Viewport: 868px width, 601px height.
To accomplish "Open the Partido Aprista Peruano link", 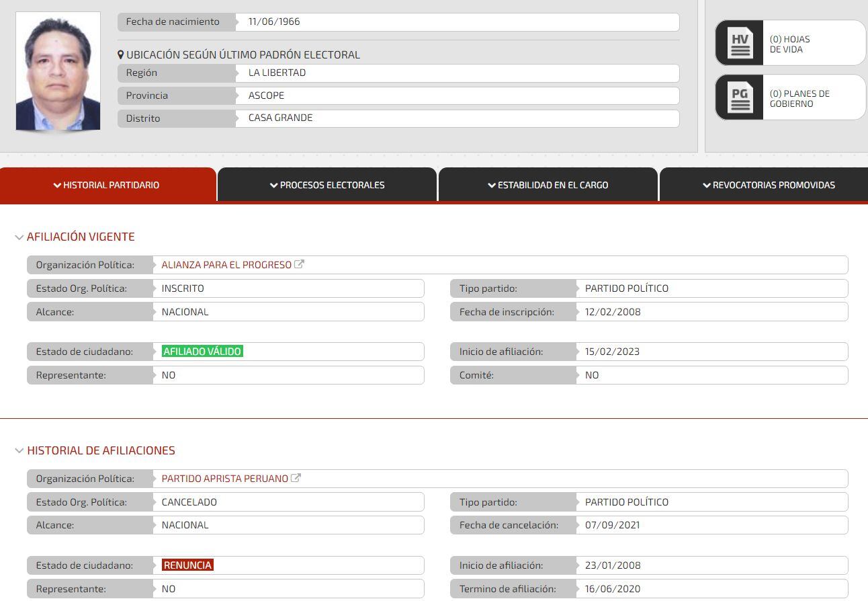I will [224, 479].
